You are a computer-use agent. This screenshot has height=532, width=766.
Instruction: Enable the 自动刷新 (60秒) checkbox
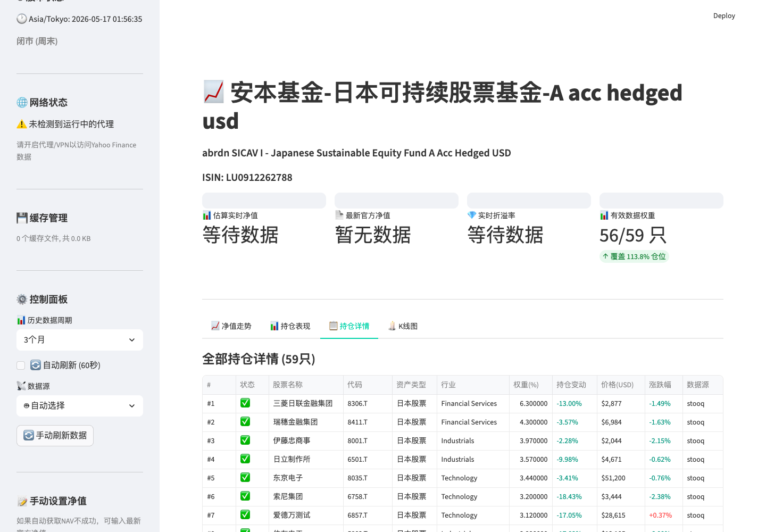(21, 365)
